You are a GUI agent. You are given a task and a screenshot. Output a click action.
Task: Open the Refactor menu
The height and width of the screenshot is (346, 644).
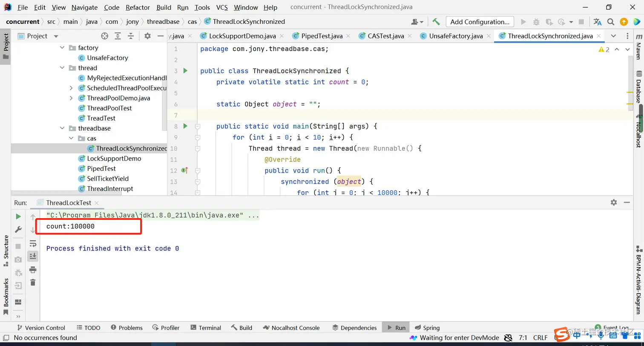(138, 7)
